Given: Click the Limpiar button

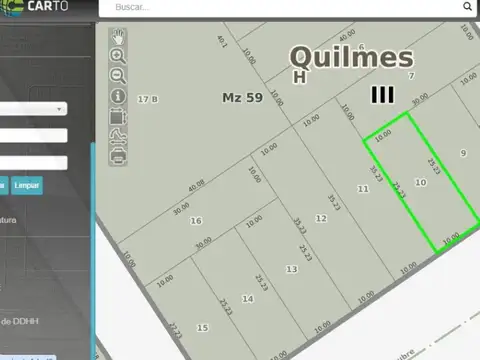Looking at the screenshot, I should pos(27,185).
